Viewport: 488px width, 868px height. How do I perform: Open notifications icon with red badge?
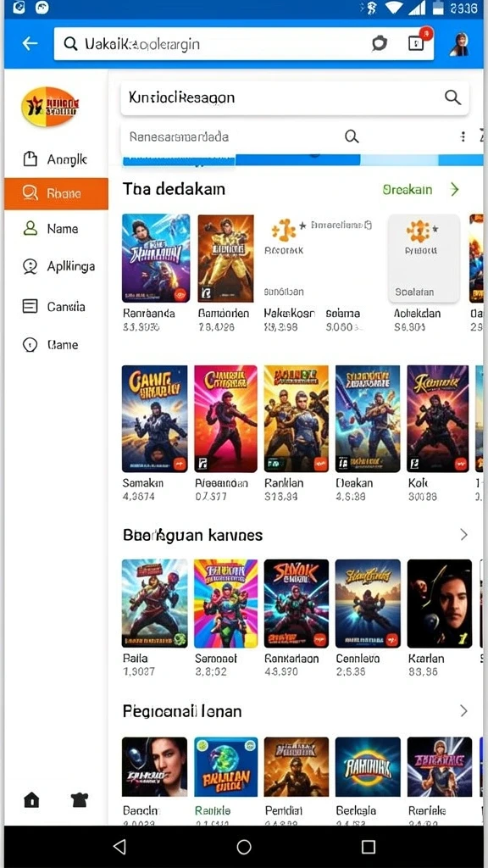418,42
